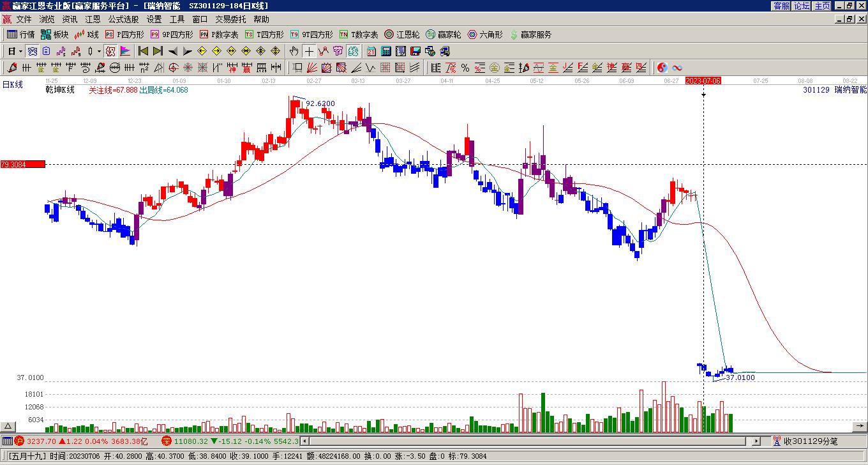
Task: Toggle the crosshair cursor tool
Action: tap(309, 51)
